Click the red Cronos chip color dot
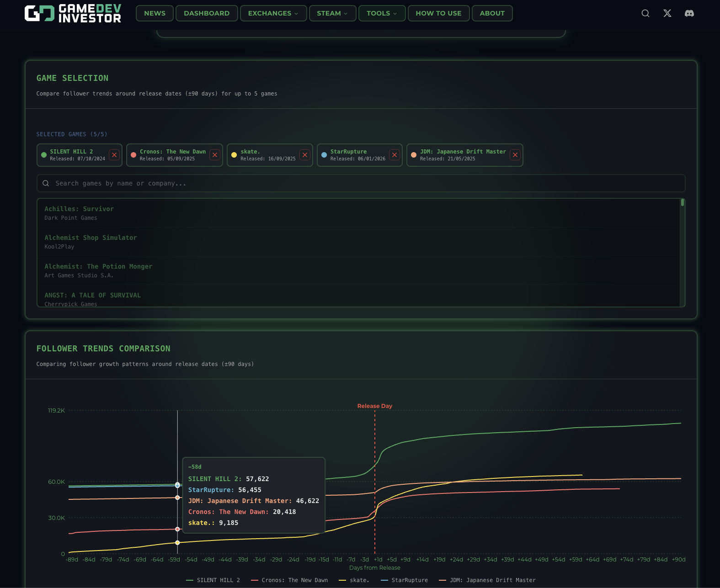Viewport: 720px width, 588px height. (x=133, y=155)
